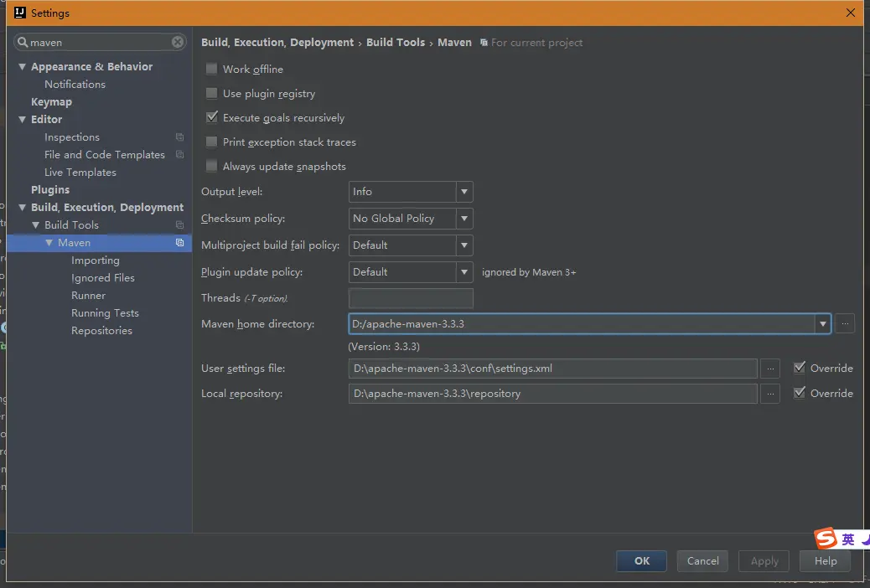Open Notifications settings page
This screenshot has width=870, height=588.
click(x=75, y=85)
